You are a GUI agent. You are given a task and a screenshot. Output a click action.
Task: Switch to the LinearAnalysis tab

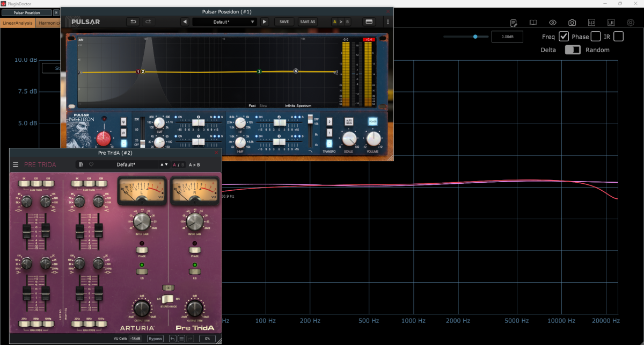click(18, 23)
